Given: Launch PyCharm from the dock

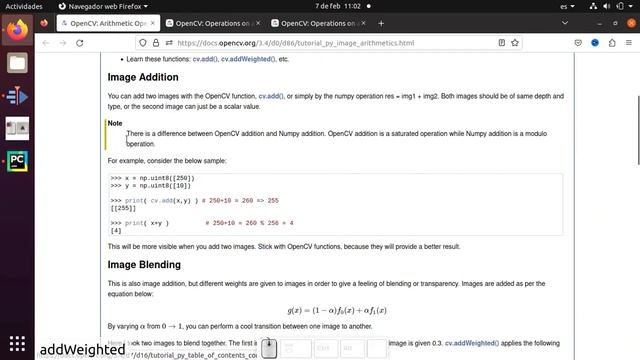Looking at the screenshot, I should click(x=17, y=161).
